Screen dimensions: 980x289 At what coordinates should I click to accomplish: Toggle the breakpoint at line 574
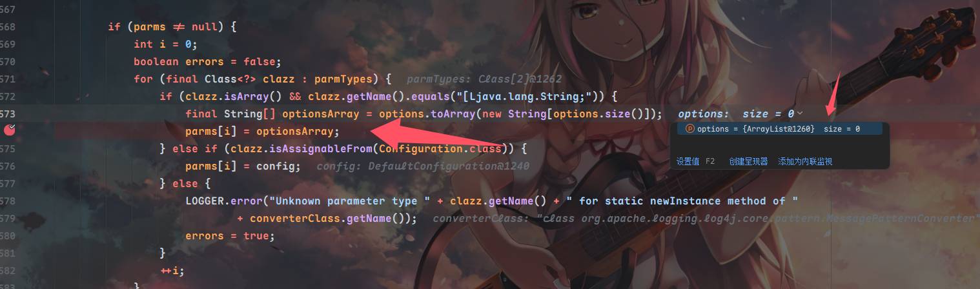tap(10, 131)
